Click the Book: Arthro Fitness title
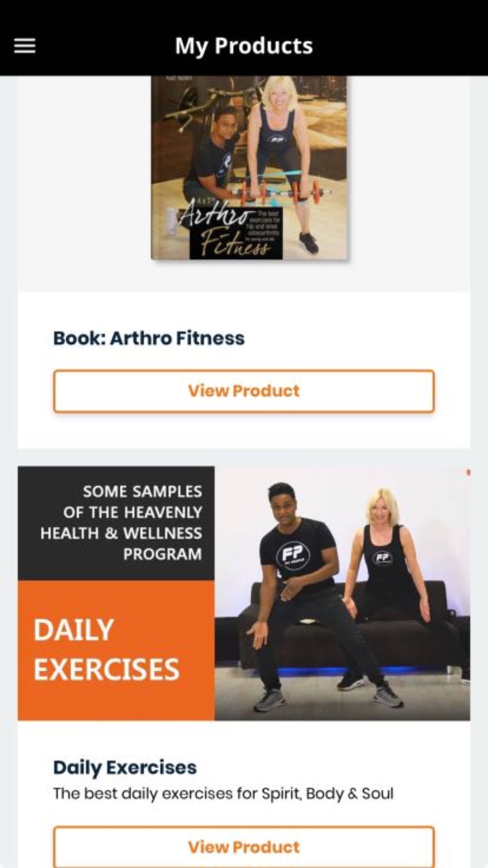 point(149,338)
